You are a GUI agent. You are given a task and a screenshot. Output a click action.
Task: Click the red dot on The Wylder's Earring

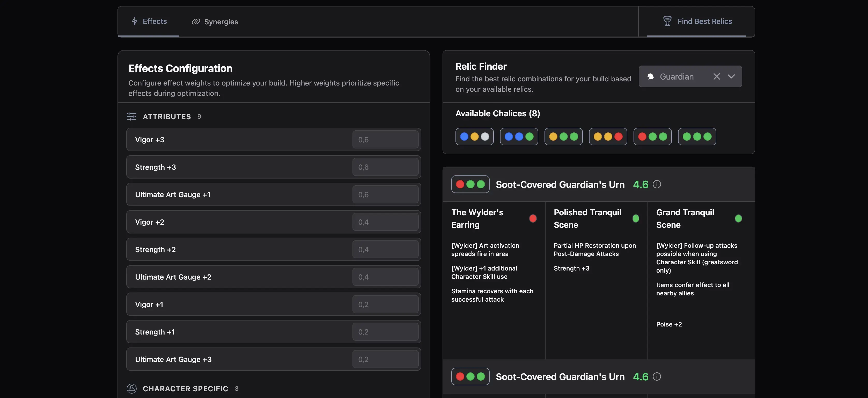533,218
